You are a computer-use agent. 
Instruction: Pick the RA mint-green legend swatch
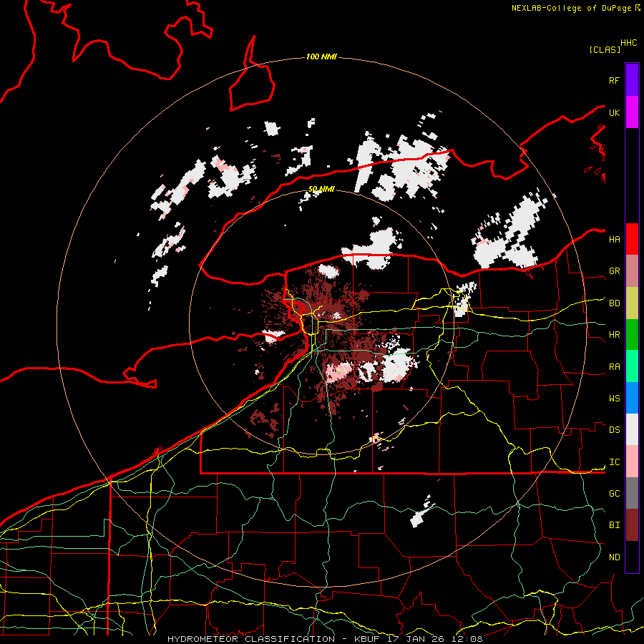pos(632,366)
